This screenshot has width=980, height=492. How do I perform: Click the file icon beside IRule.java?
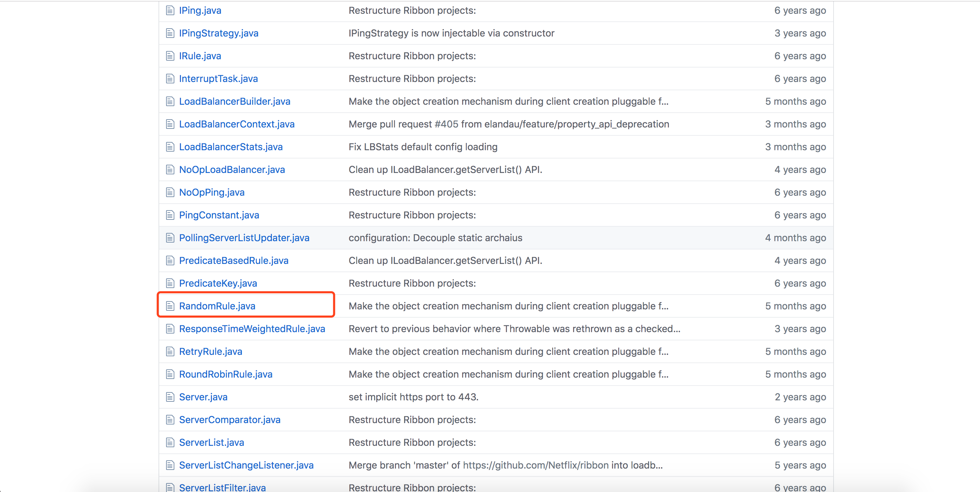click(x=170, y=56)
